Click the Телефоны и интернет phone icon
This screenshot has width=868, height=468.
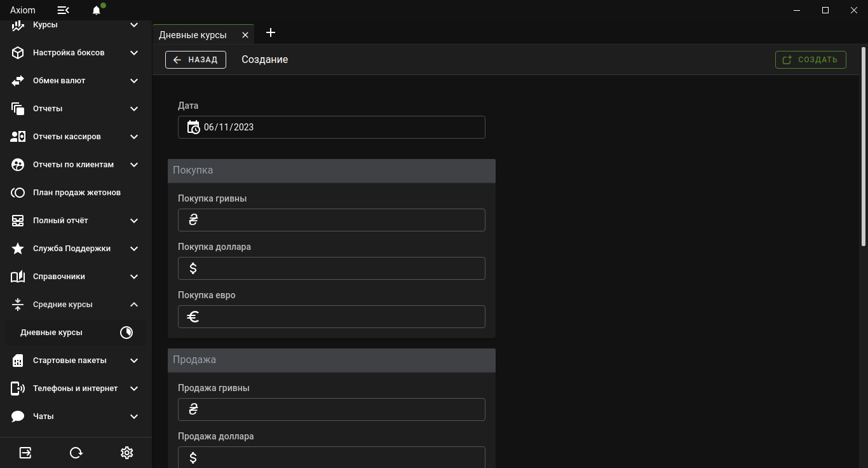(x=18, y=389)
